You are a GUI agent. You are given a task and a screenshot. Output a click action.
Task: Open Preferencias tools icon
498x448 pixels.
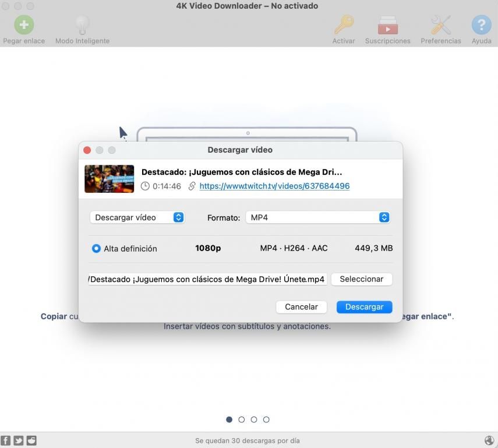coord(440,25)
